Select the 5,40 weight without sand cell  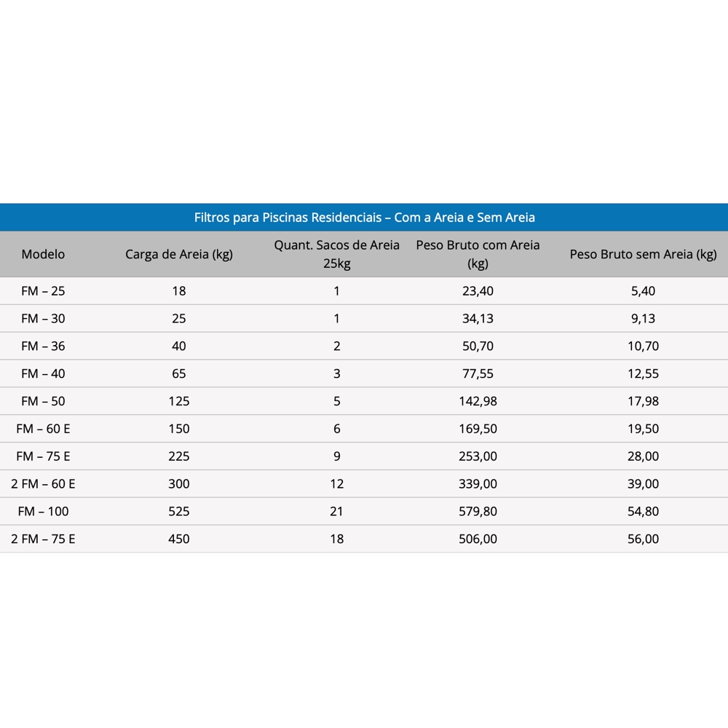coord(643,291)
